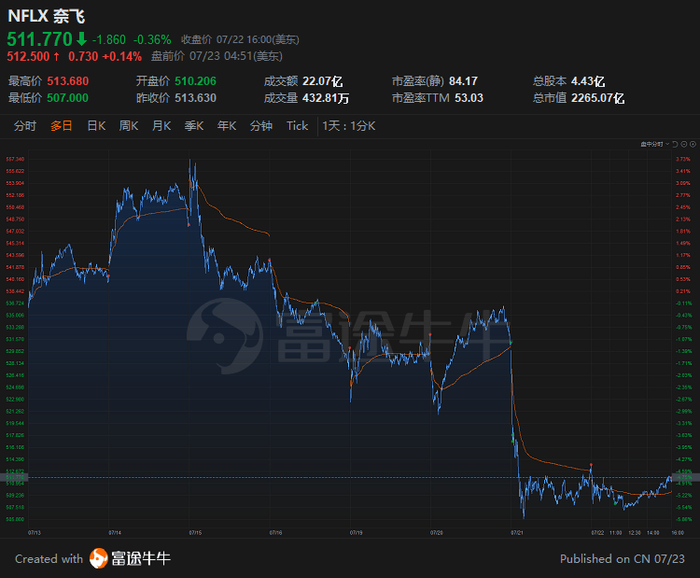Click the 16:00 time label on axis

point(678,532)
